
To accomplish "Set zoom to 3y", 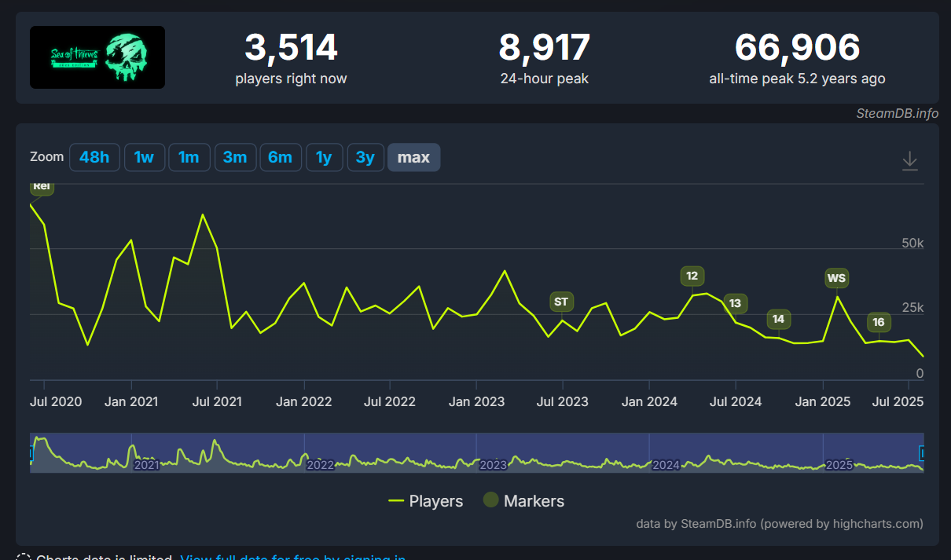I will point(365,157).
